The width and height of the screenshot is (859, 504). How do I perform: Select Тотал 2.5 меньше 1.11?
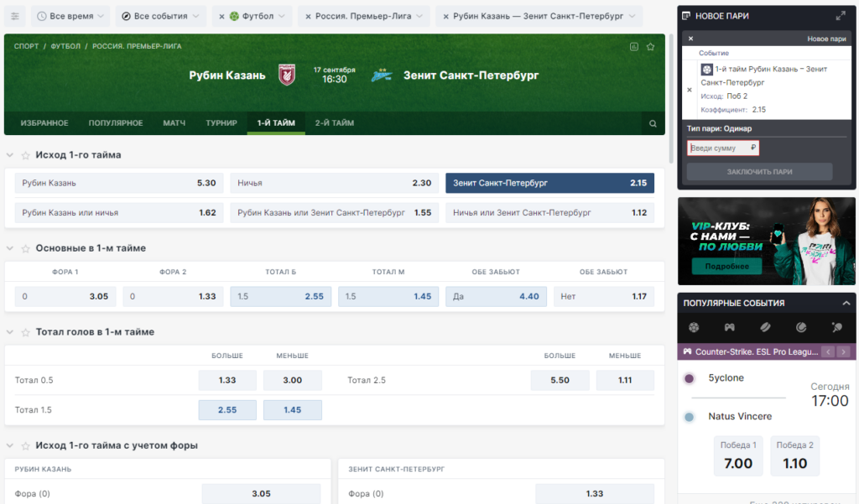(625, 380)
